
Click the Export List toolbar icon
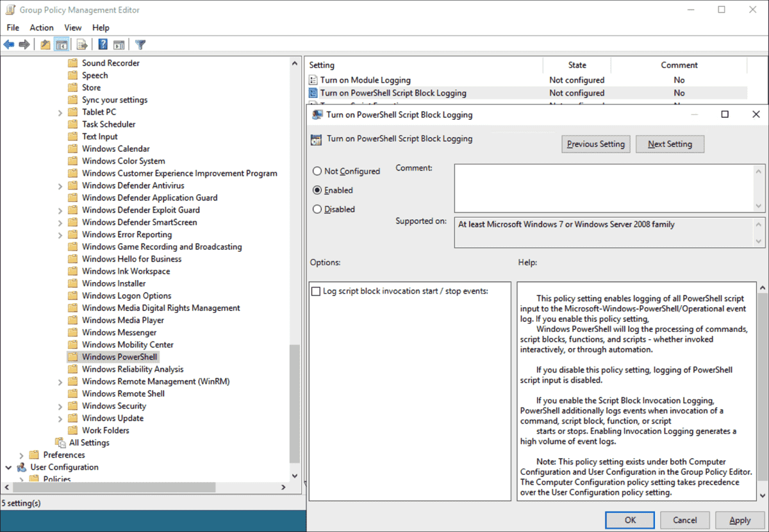coord(82,44)
